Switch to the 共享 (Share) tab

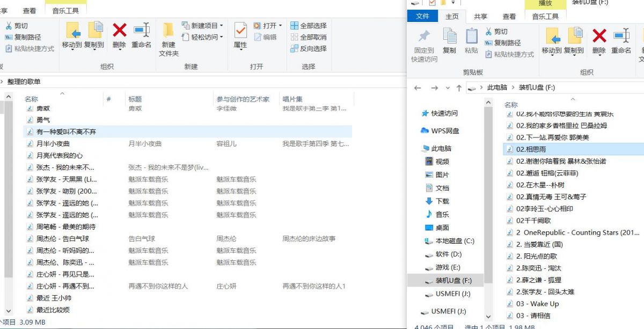click(x=479, y=16)
